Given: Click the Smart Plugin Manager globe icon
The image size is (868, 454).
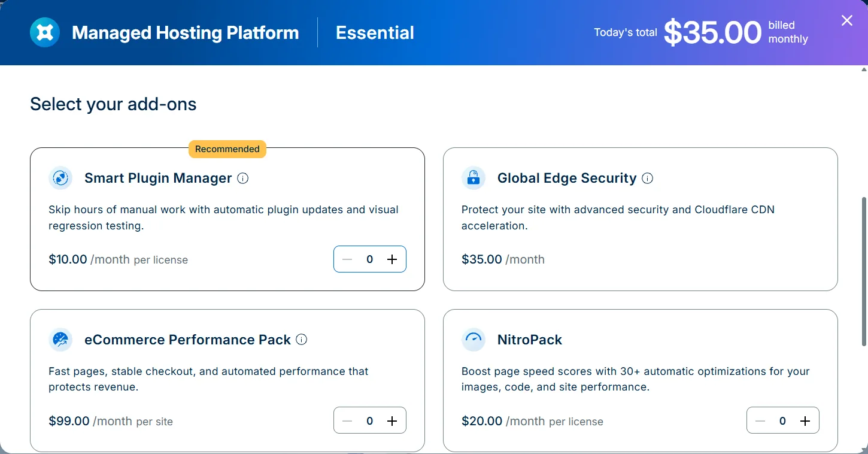Looking at the screenshot, I should coord(60,178).
